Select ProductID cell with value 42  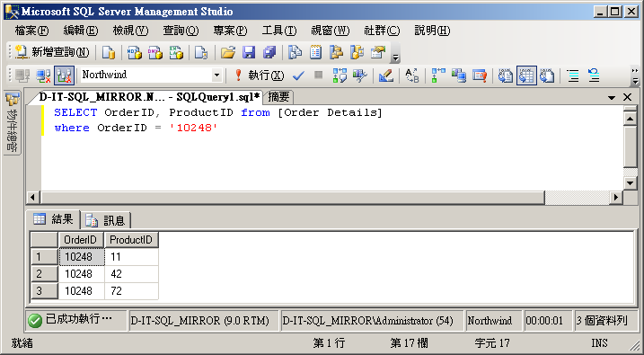tap(131, 274)
